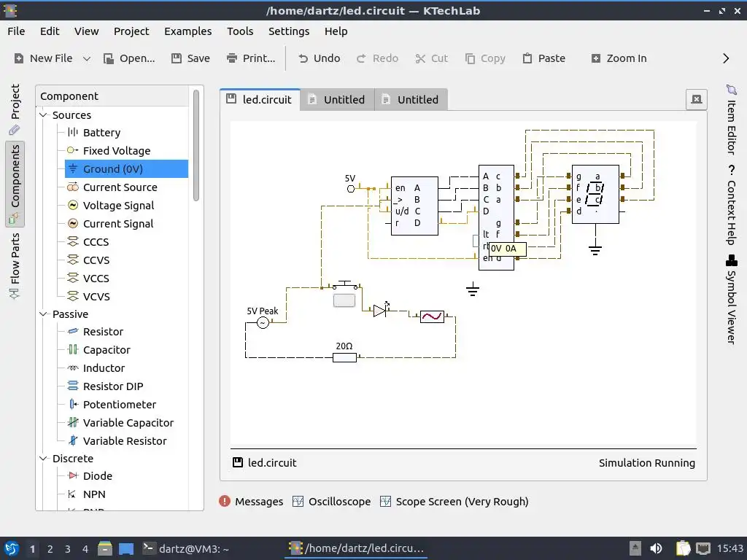This screenshot has height=560, width=747.
Task: Click the Zoom In toolbar icon
Action: 596,58
